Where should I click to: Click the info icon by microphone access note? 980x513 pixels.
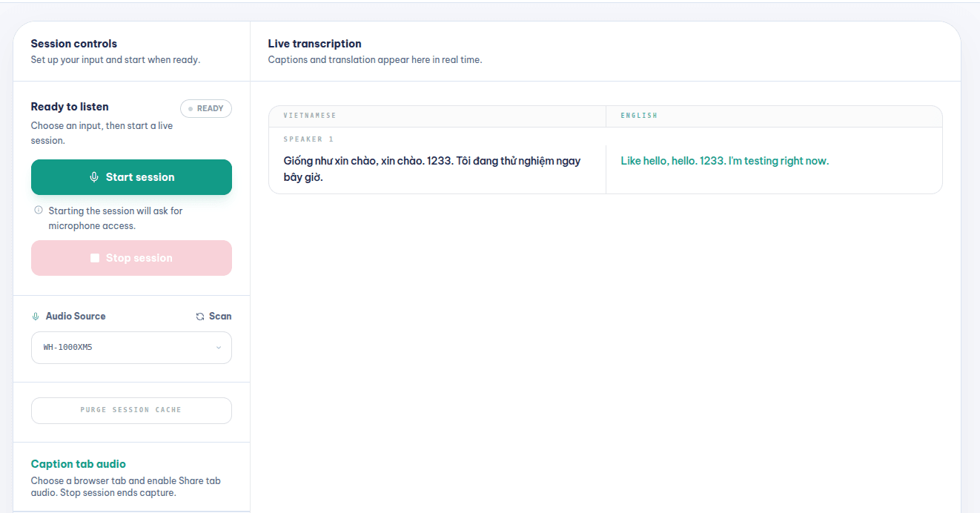[x=39, y=211]
